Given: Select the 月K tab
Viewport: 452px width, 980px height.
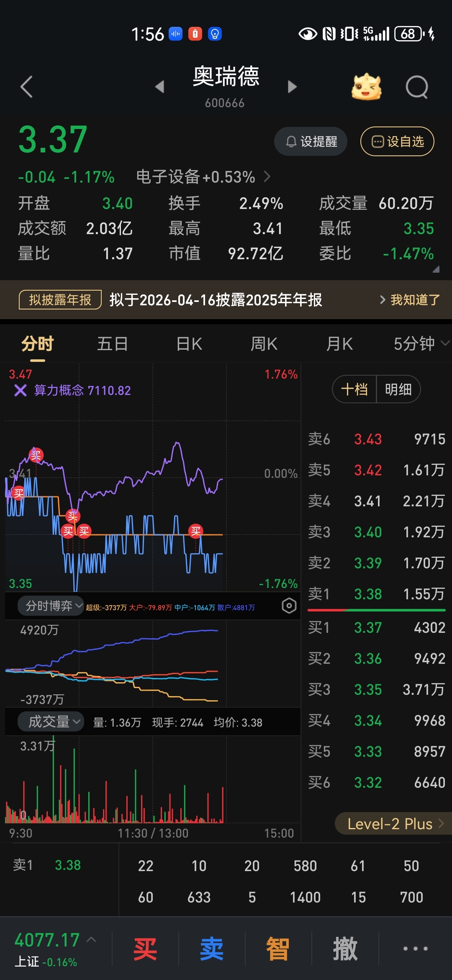Looking at the screenshot, I should point(339,344).
